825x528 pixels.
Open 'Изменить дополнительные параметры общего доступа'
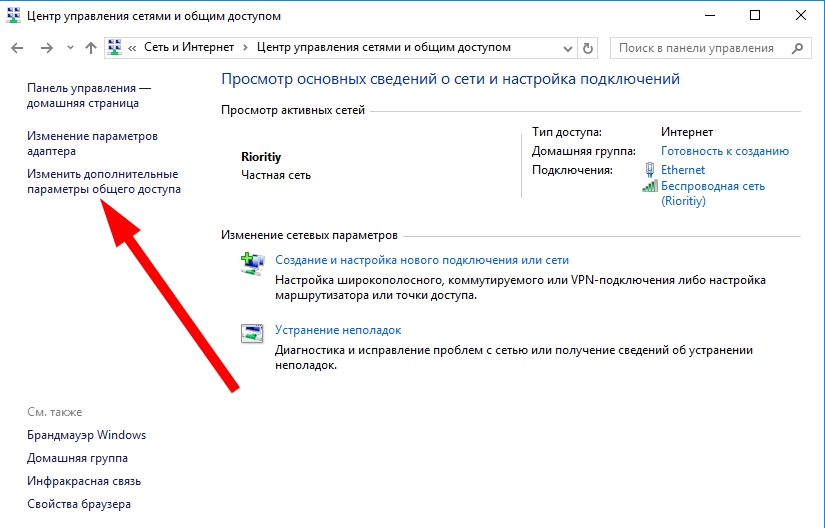[x=104, y=181]
